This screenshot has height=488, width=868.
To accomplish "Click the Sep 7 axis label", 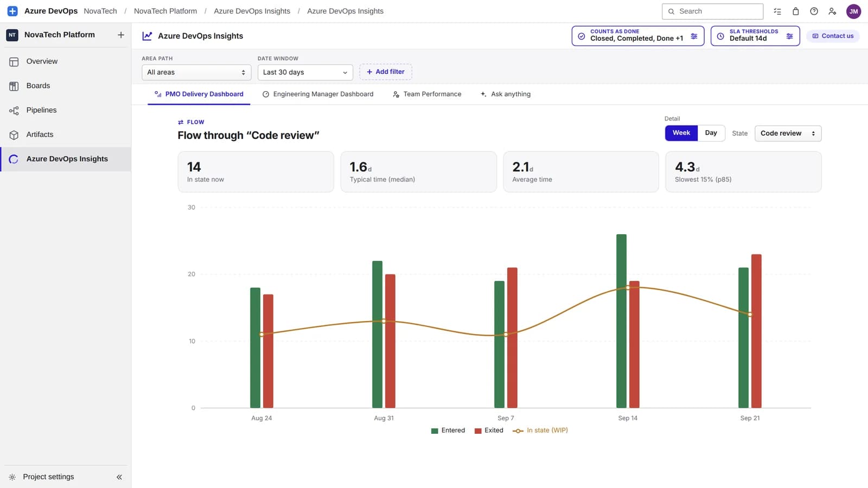I will tap(506, 419).
